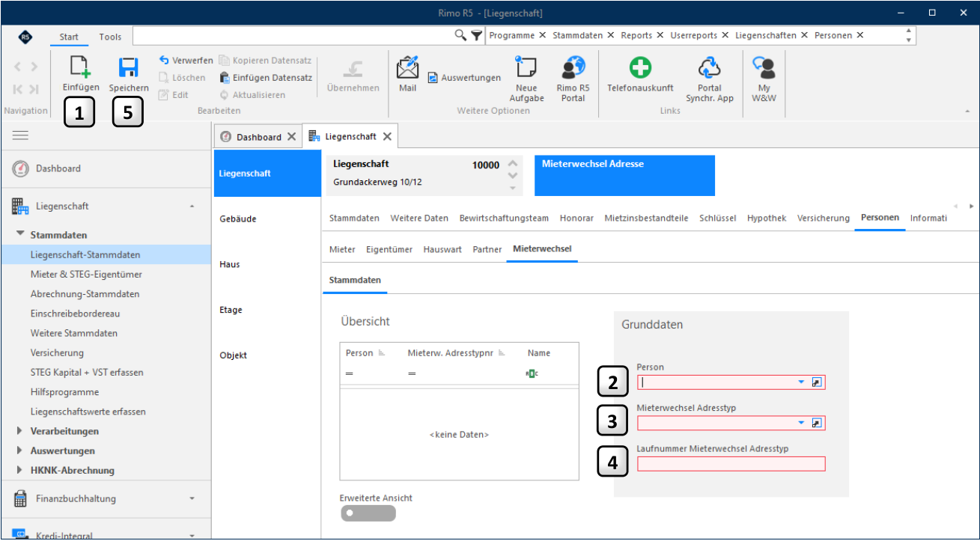Click the search magnifier icon
This screenshot has height=541, width=980.
(x=461, y=35)
